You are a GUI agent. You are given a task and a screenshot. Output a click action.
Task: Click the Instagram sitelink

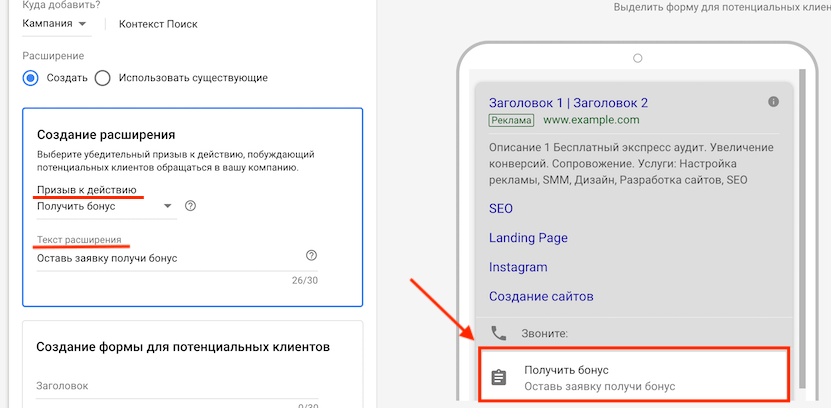[x=518, y=267]
